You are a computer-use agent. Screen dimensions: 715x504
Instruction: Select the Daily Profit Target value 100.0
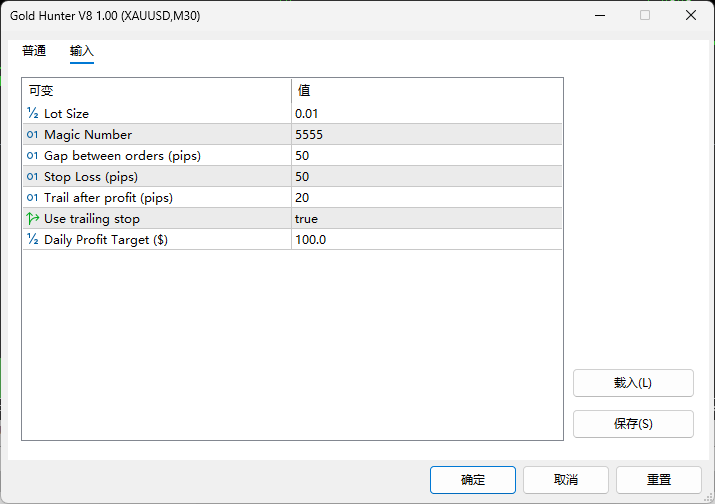(310, 240)
